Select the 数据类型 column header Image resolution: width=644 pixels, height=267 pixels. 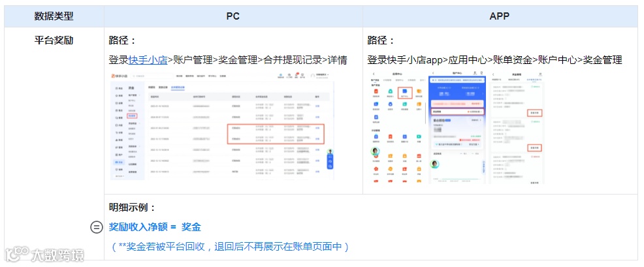(x=54, y=16)
